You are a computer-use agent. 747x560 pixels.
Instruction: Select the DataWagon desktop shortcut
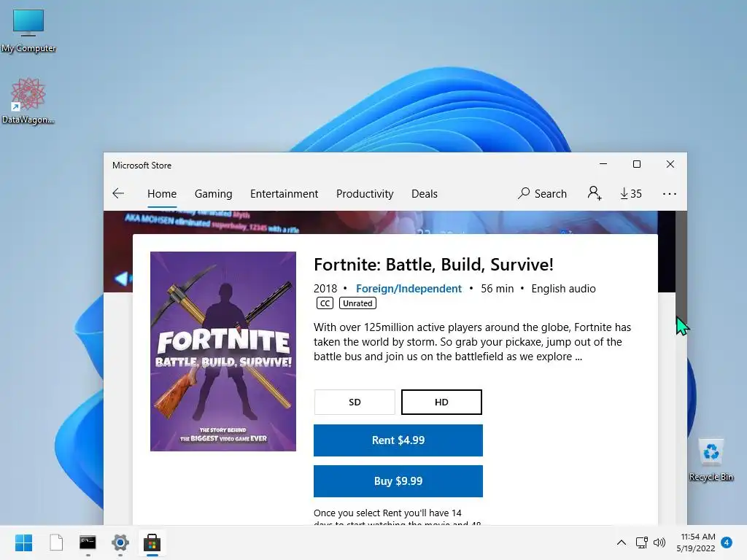tap(28, 101)
